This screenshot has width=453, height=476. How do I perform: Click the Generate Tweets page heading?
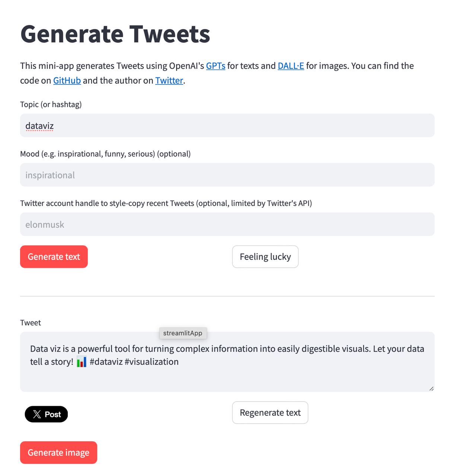click(x=115, y=34)
